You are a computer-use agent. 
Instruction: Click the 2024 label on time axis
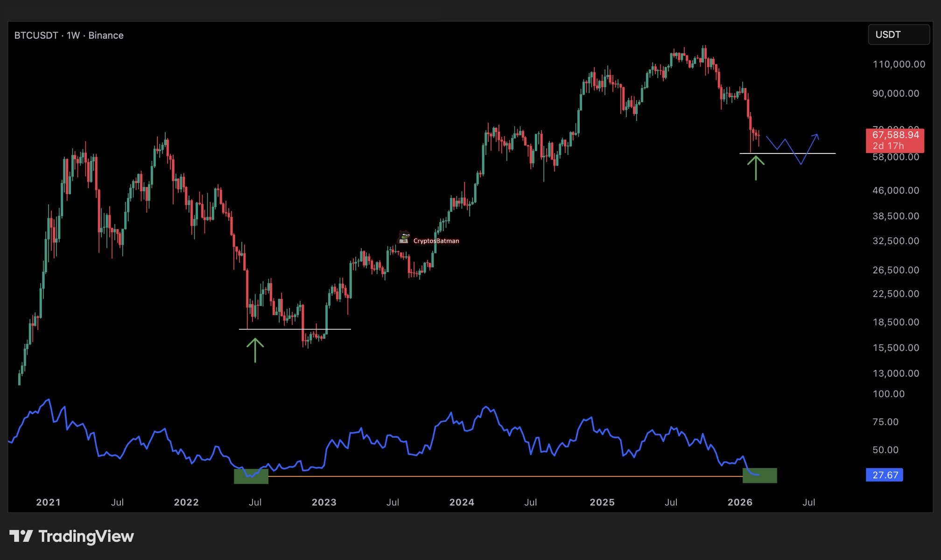(462, 502)
